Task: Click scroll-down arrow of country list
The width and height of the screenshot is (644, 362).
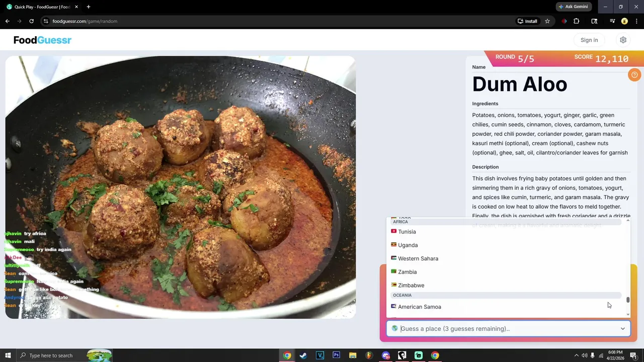Action: point(628,315)
